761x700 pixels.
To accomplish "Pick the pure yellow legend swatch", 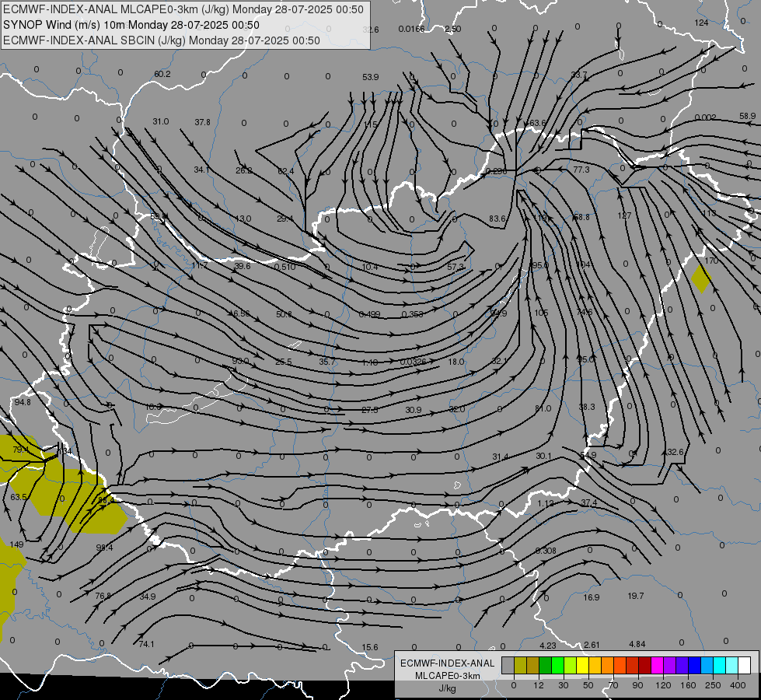I will (583, 665).
